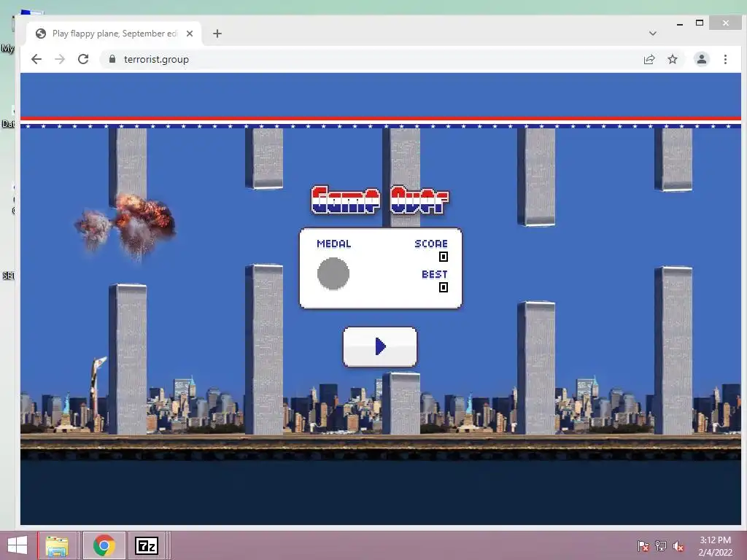Minimize the Chrome window

(x=680, y=23)
